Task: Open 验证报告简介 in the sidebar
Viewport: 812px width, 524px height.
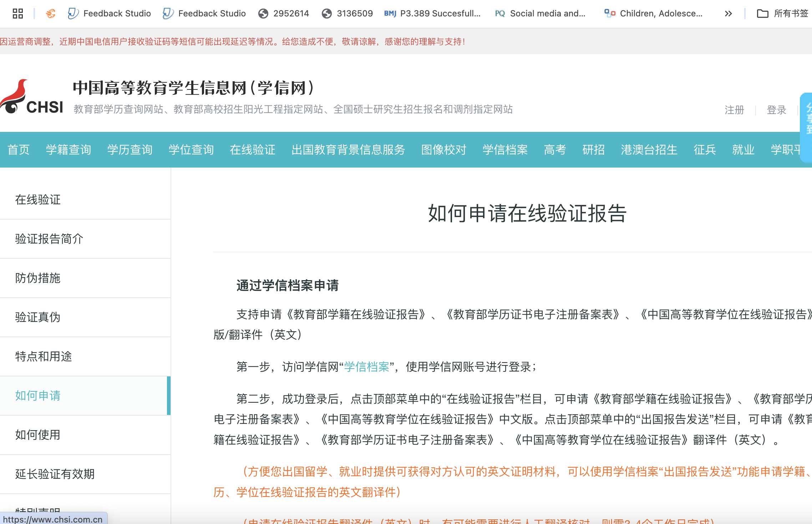Action: pos(49,239)
